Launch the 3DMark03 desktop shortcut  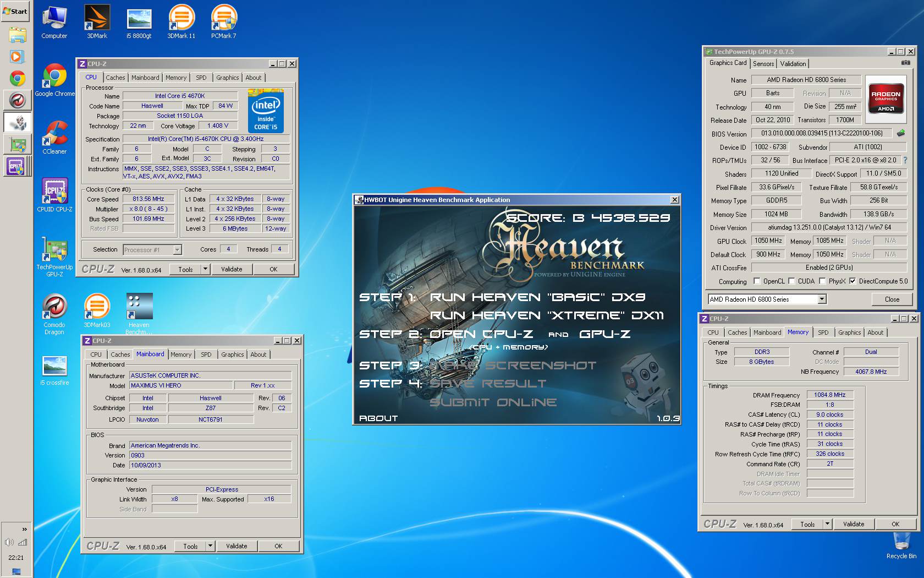[x=97, y=311]
